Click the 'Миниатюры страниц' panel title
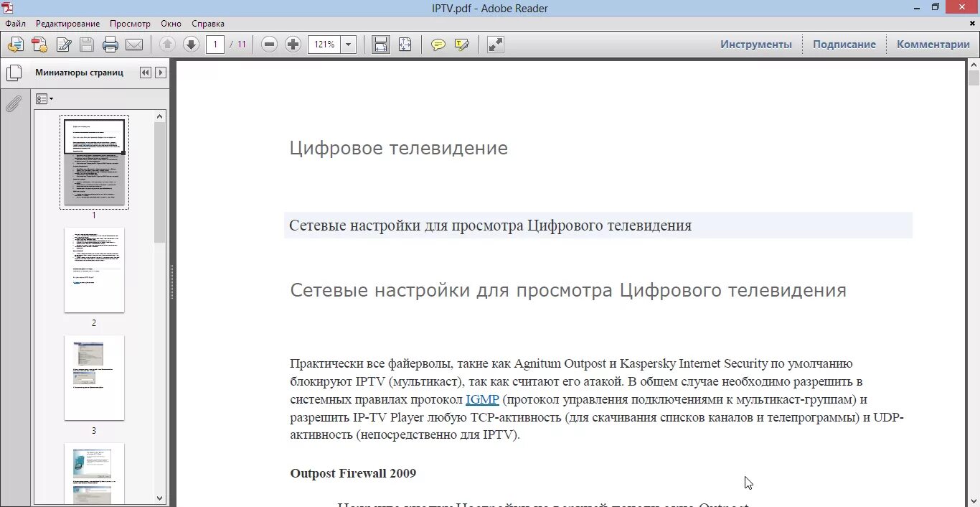The height and width of the screenshot is (507, 980). pos(79,73)
